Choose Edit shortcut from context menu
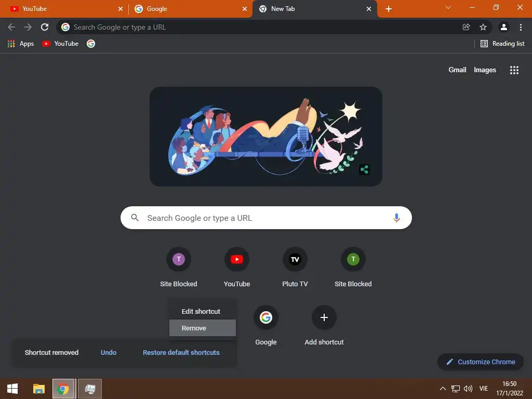The height and width of the screenshot is (399, 532). 203,311
